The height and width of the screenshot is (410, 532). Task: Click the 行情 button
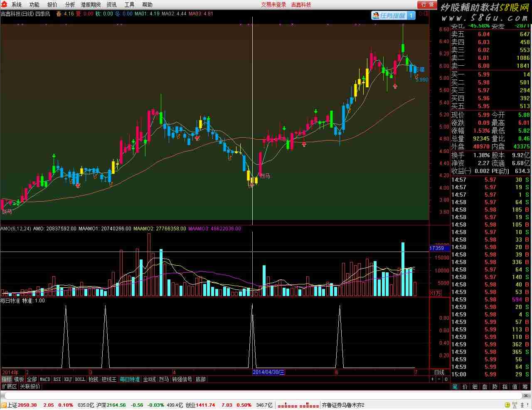[x=427, y=5]
